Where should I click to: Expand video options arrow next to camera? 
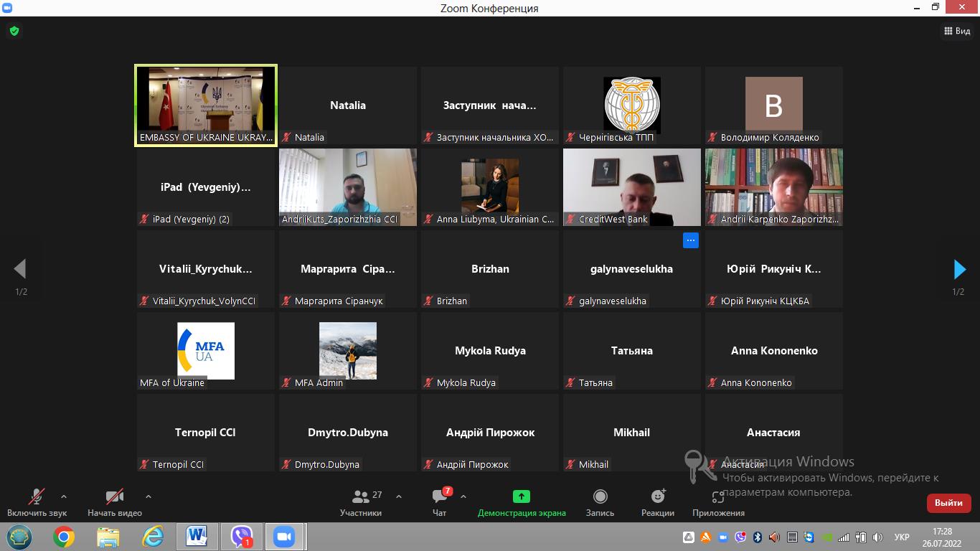tap(149, 496)
